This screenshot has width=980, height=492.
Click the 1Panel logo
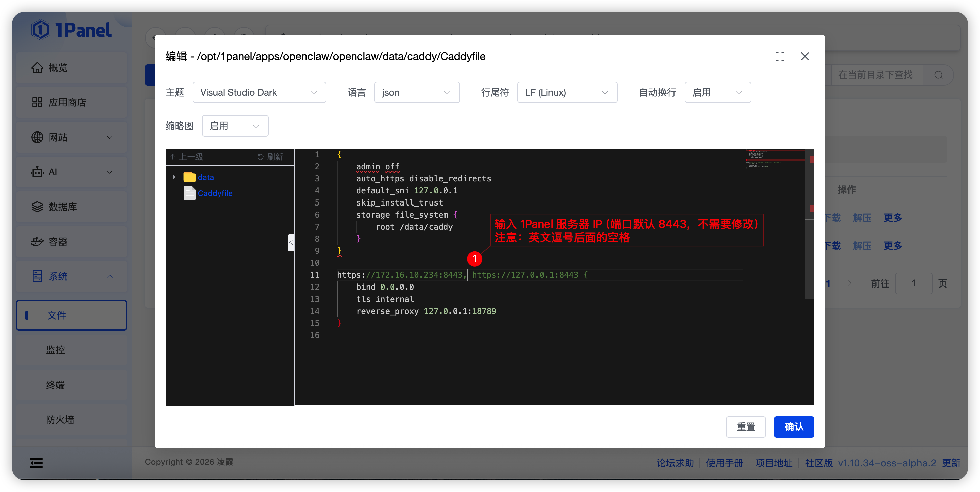click(72, 30)
